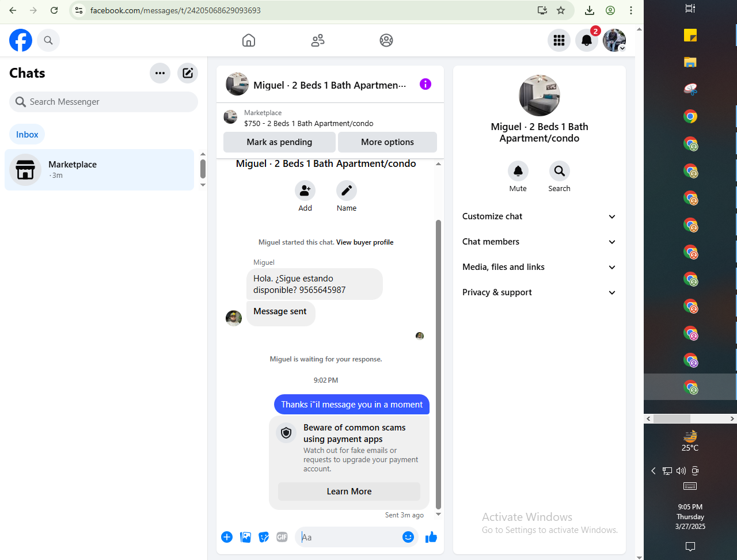Click the facebook.com address bar URL
Image resolution: width=737 pixels, height=560 pixels.
click(x=176, y=10)
